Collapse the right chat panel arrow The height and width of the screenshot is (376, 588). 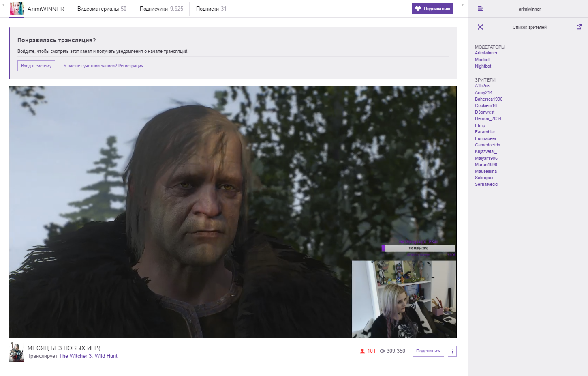click(462, 5)
